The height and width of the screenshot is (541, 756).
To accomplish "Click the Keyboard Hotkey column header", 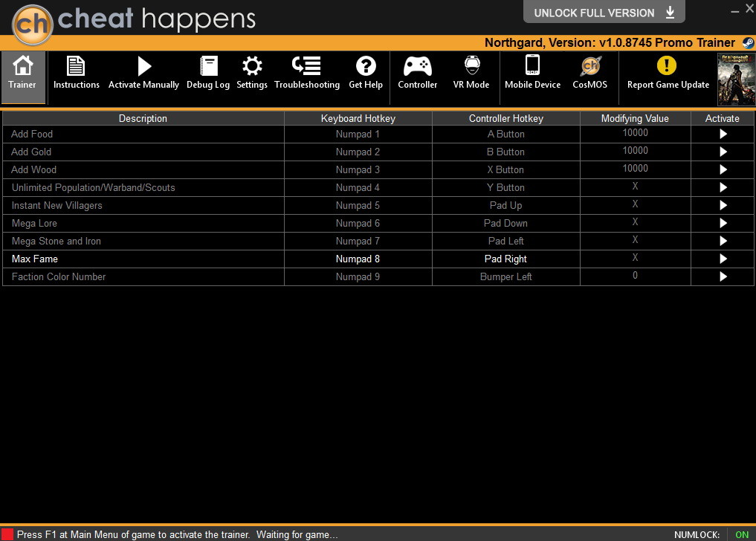I will coord(358,119).
